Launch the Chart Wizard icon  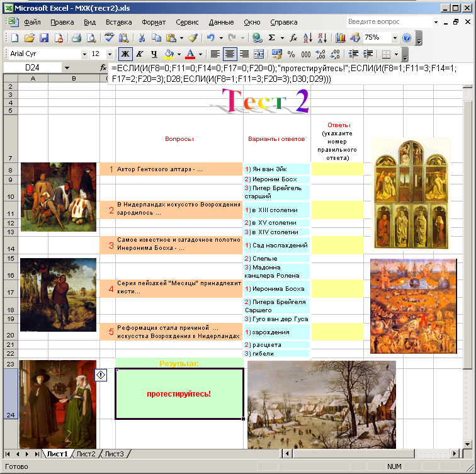(340, 38)
